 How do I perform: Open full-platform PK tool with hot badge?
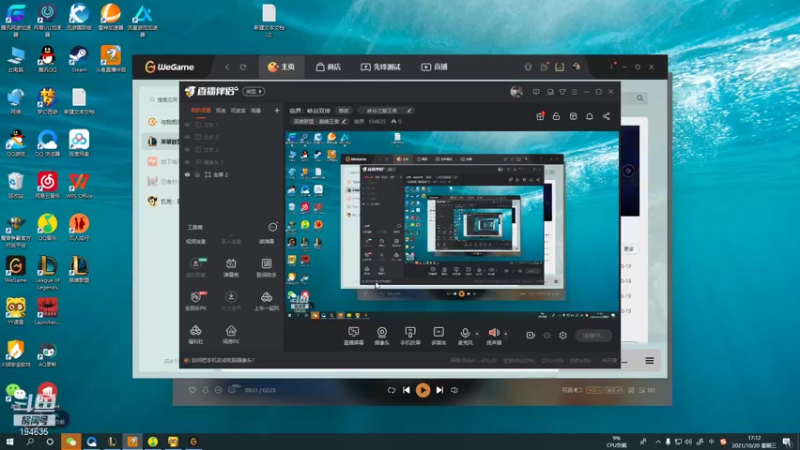click(196, 301)
